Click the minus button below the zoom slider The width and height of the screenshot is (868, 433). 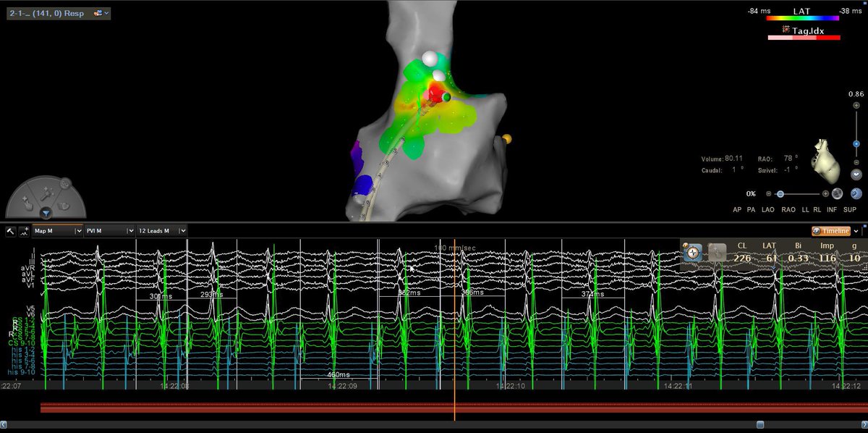pos(856,163)
